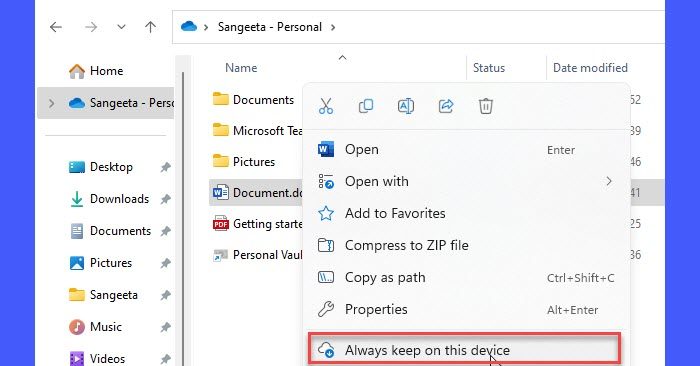This screenshot has width=700, height=366.
Task: Open Music in Quick access
Action: tap(95, 327)
